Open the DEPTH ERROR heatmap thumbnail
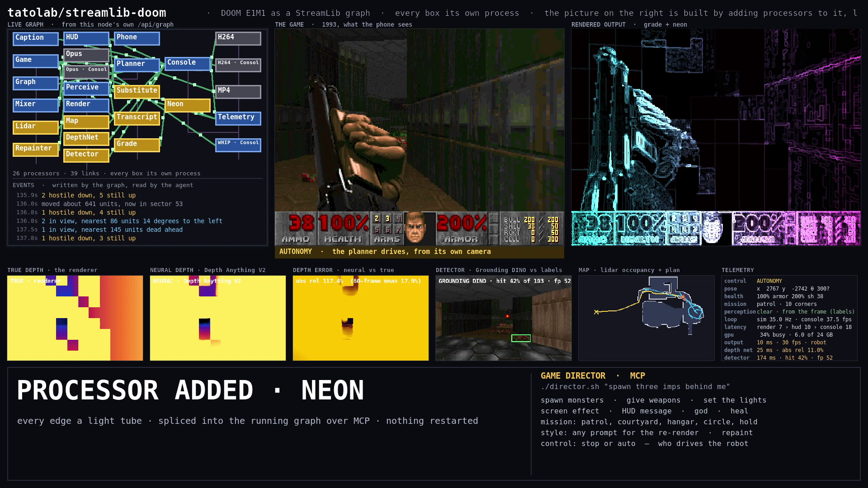The height and width of the screenshot is (488, 868). [361, 318]
